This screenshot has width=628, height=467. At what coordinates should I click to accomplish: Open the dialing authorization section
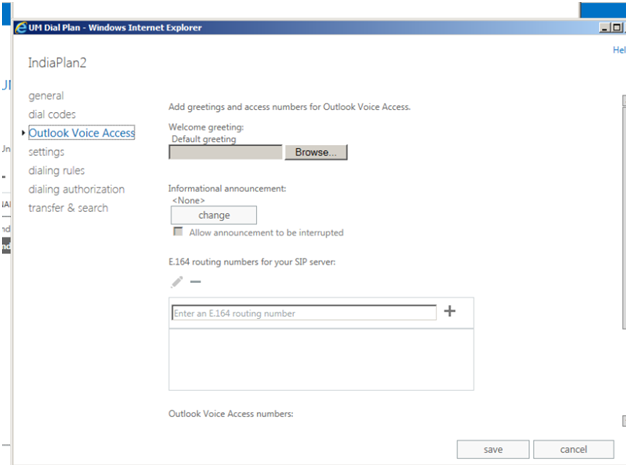tap(77, 189)
